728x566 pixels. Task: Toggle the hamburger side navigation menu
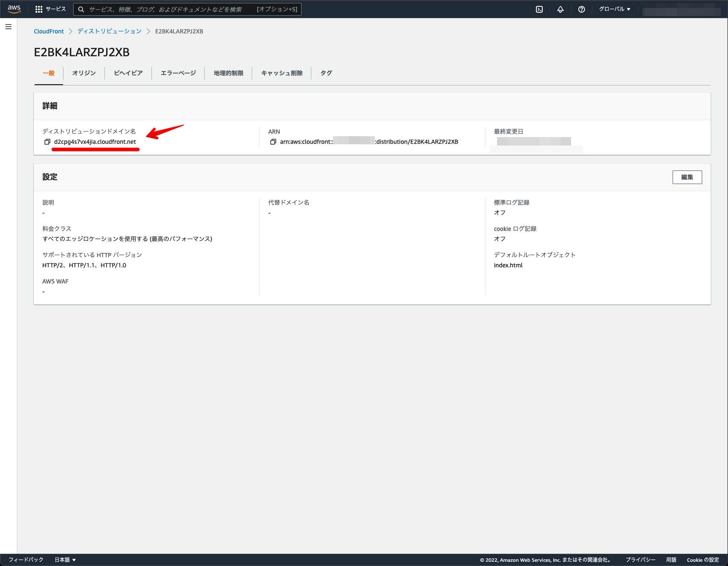8,27
